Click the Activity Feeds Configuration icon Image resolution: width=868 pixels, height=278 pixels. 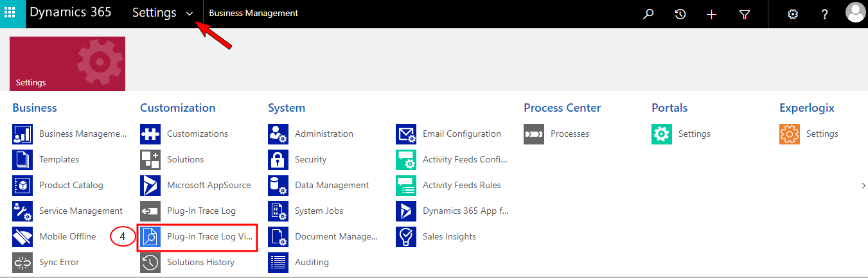click(x=406, y=160)
